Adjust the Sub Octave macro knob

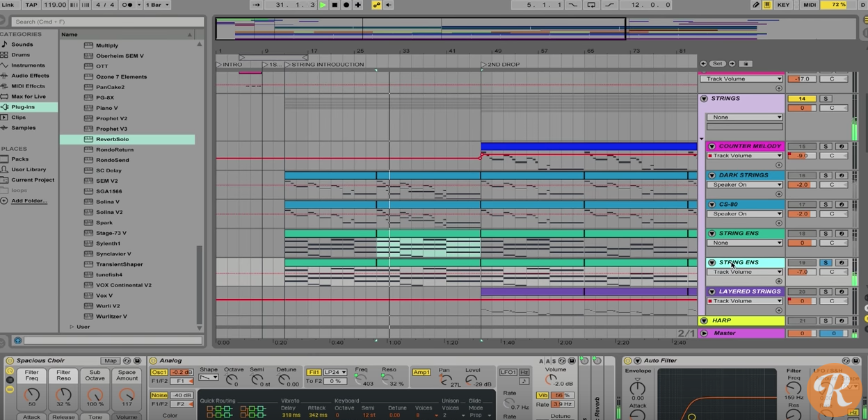coord(95,394)
